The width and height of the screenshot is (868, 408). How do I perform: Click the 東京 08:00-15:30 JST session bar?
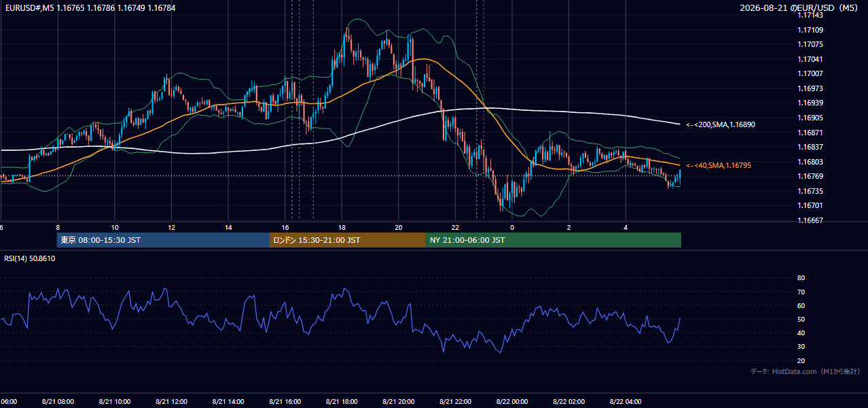tap(164, 240)
